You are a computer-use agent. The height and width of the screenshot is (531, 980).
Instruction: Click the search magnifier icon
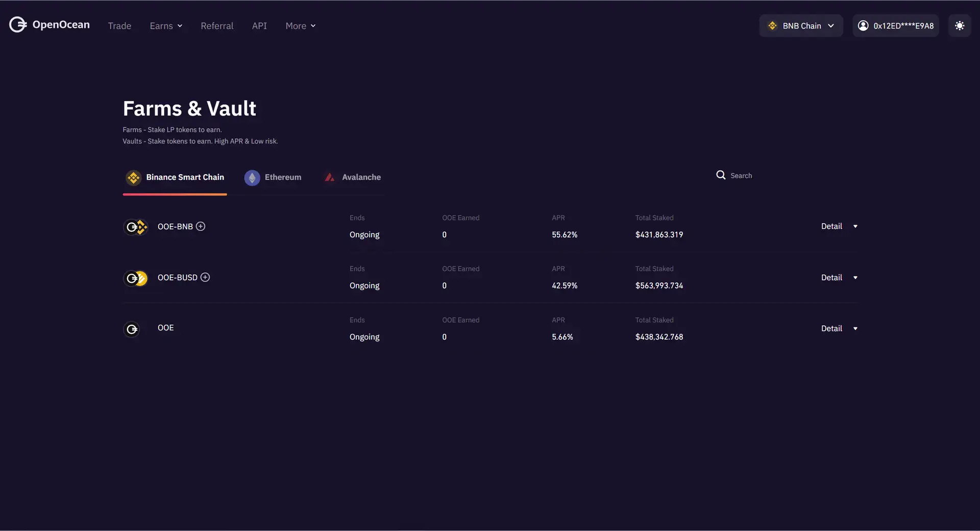click(x=720, y=175)
